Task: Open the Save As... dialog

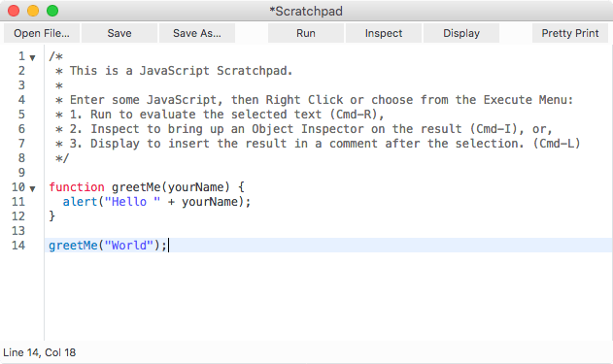Action: click(197, 33)
